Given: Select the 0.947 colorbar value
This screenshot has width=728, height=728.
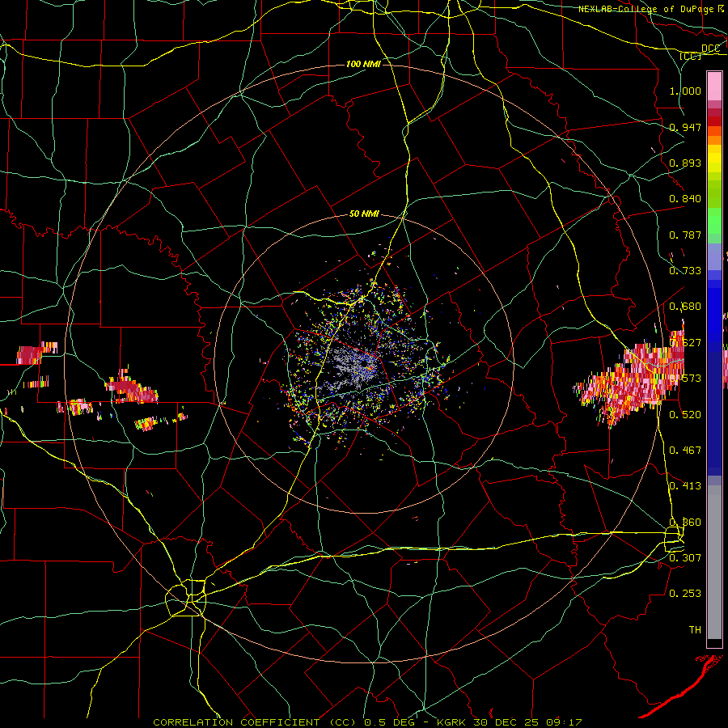Looking at the screenshot, I should point(685,127).
